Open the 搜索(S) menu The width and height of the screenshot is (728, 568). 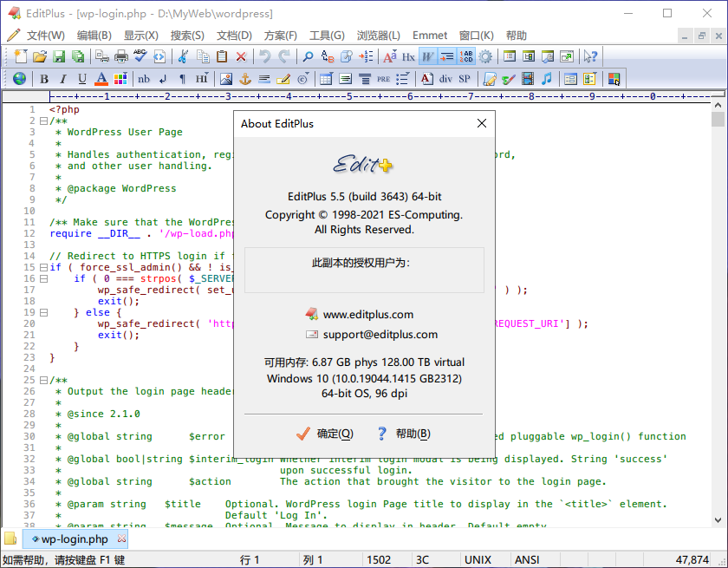coord(187,36)
